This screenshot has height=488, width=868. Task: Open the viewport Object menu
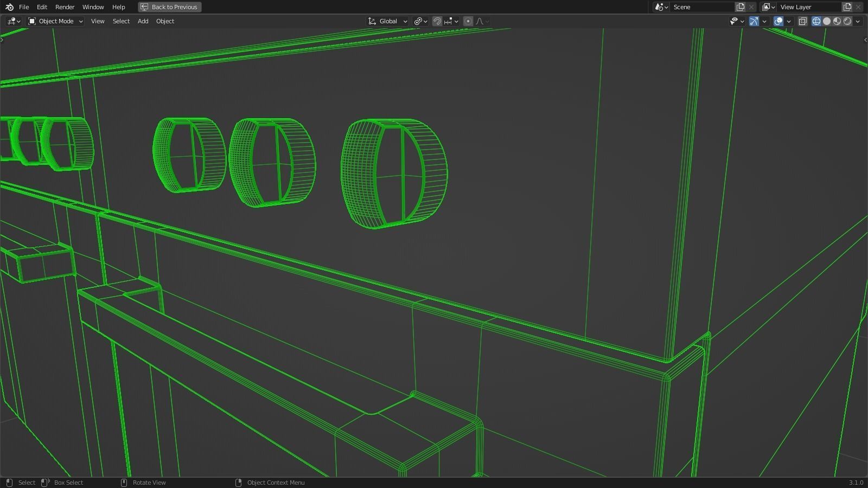(165, 21)
